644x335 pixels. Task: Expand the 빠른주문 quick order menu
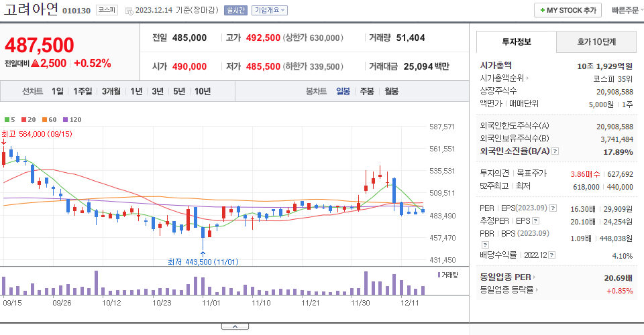pyautogui.click(x=627, y=10)
